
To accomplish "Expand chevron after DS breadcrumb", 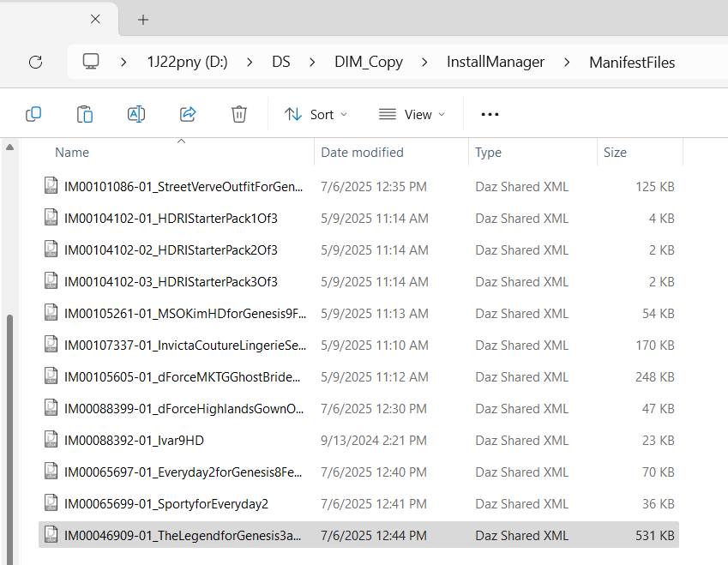I will click(x=312, y=62).
